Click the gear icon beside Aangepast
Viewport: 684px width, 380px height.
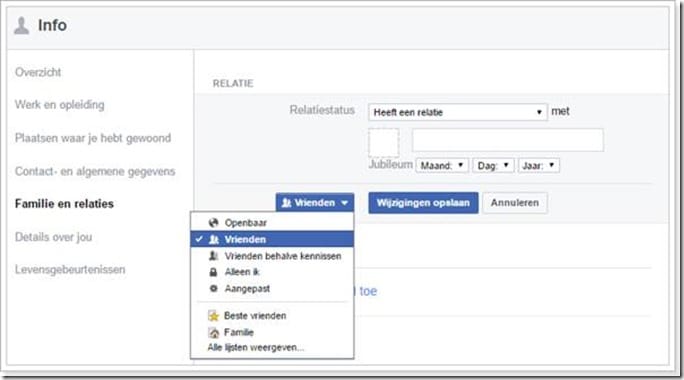tap(213, 288)
